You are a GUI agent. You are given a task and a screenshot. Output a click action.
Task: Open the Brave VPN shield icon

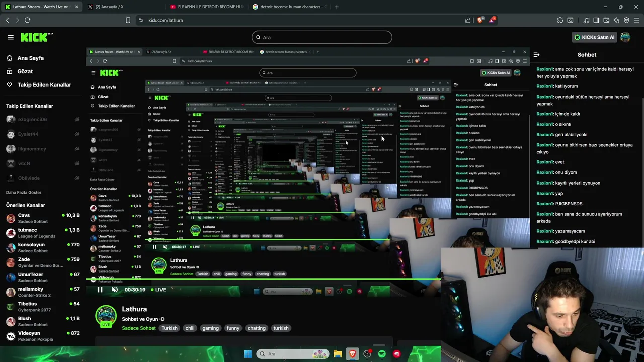(626, 20)
